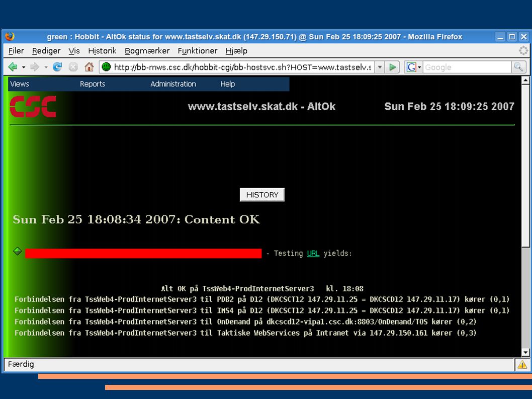Click into the address bar URL field
The image size is (532, 399).
pyautogui.click(x=243, y=67)
